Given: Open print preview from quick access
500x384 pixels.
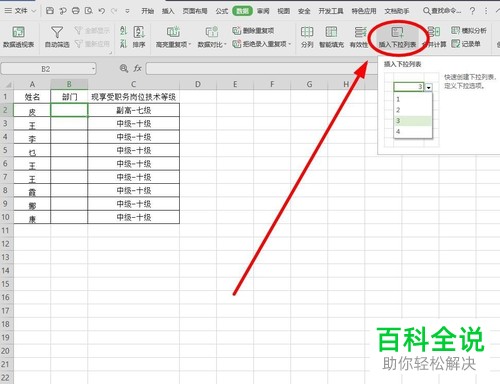Looking at the screenshot, I should pos(89,11).
